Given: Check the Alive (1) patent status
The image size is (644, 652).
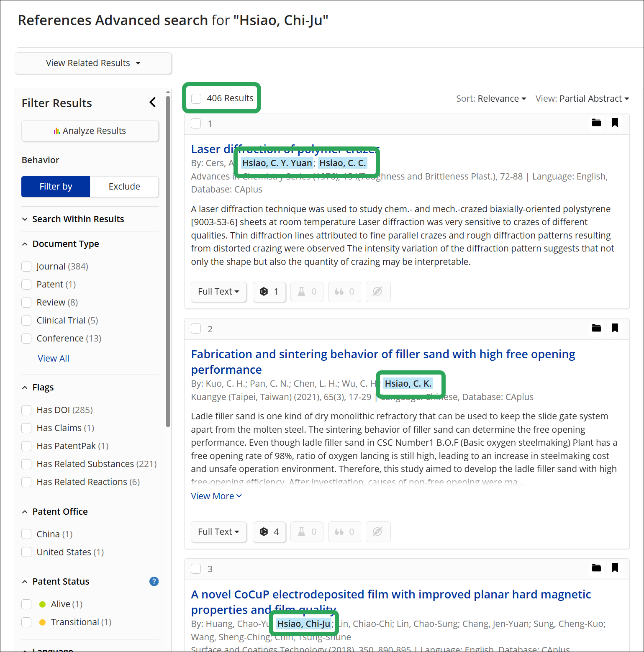Looking at the screenshot, I should pos(26,604).
